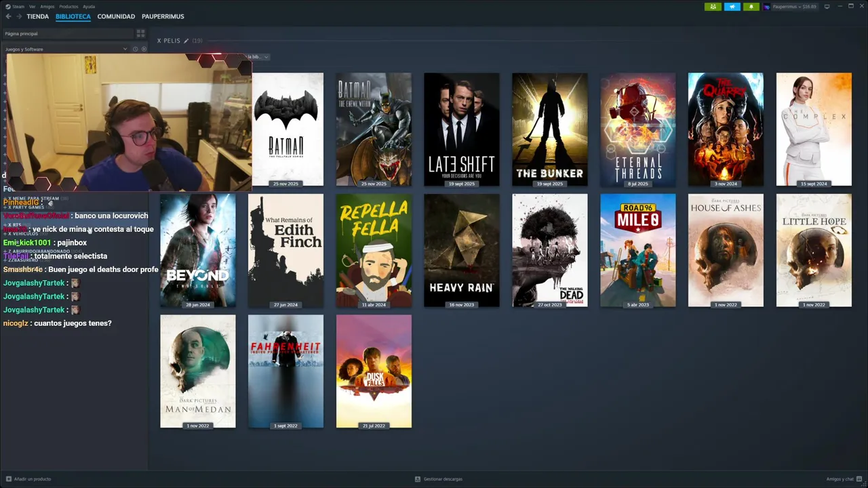The width and height of the screenshot is (868, 488).
Task: Minimize the Steam window
Action: pyautogui.click(x=839, y=6)
